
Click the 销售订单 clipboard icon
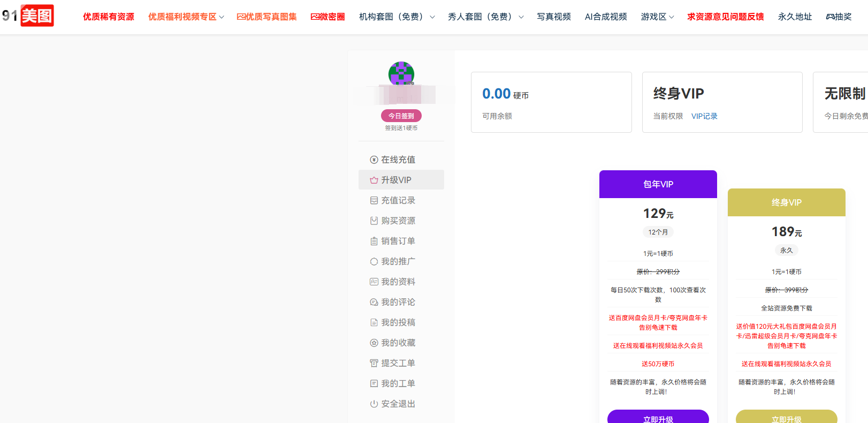(374, 241)
